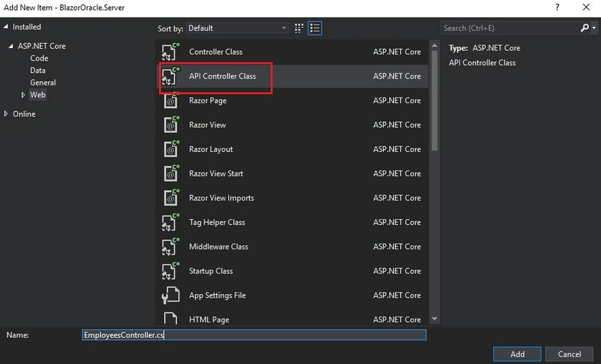Open the Sort by Default dropdown

tap(238, 28)
